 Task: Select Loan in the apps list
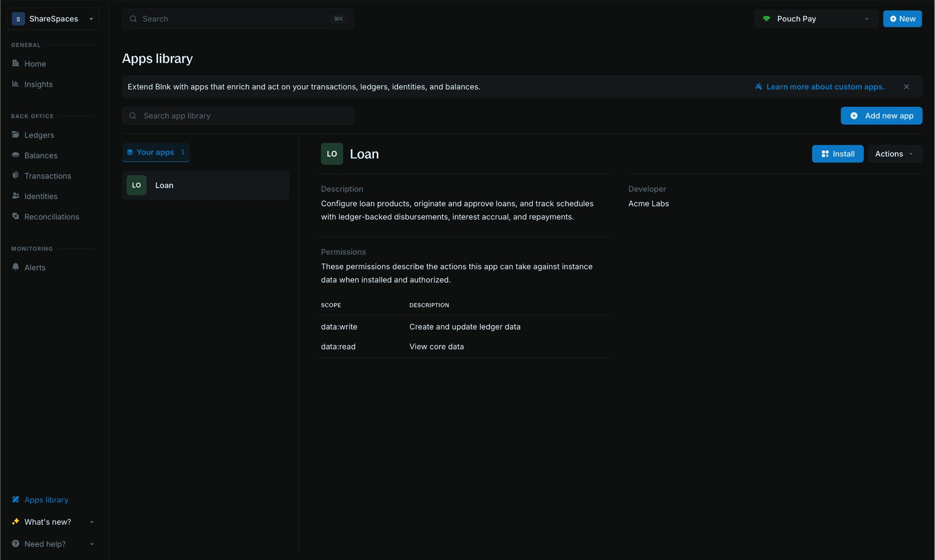click(206, 185)
